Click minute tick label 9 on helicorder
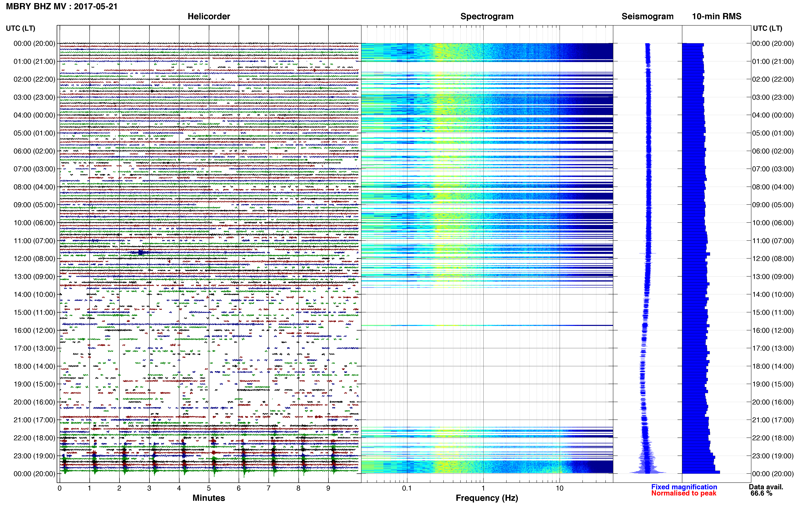The height and width of the screenshot is (508, 812). [328, 488]
